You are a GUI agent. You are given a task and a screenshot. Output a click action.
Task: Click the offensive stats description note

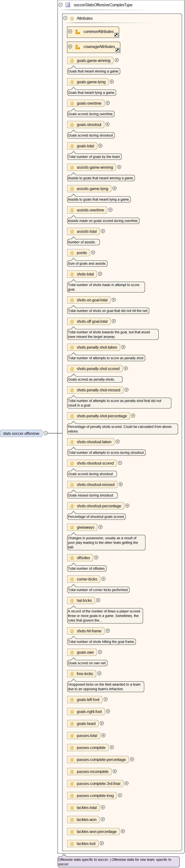(118, 862)
